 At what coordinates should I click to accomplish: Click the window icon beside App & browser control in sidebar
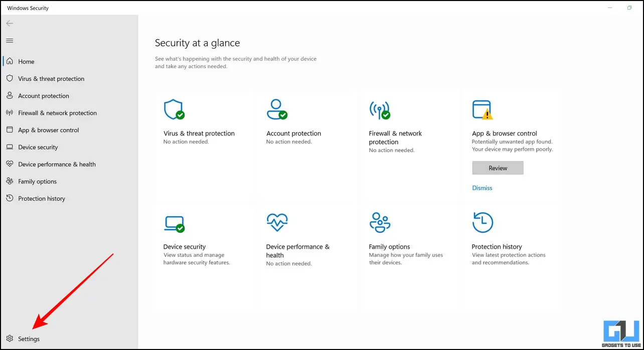point(10,130)
